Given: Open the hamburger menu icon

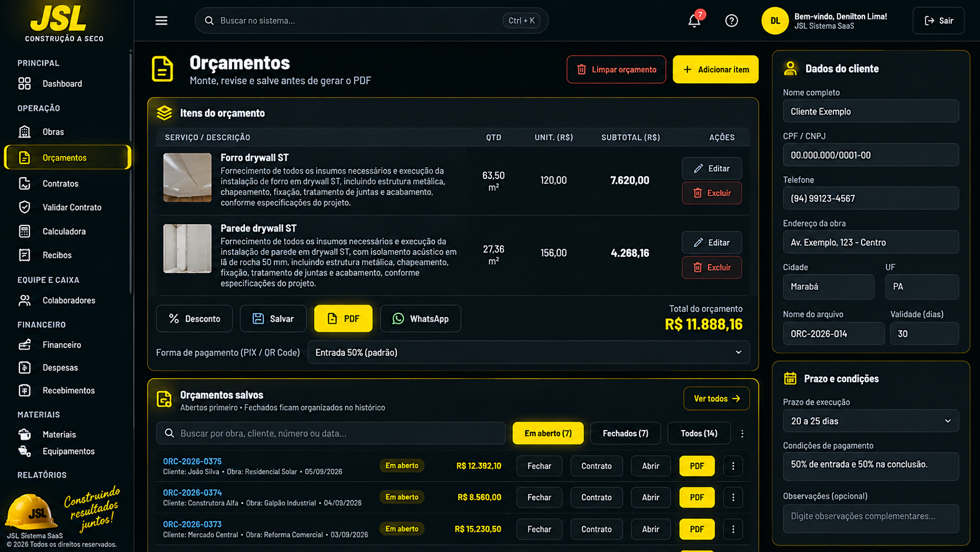Looking at the screenshot, I should point(161,21).
